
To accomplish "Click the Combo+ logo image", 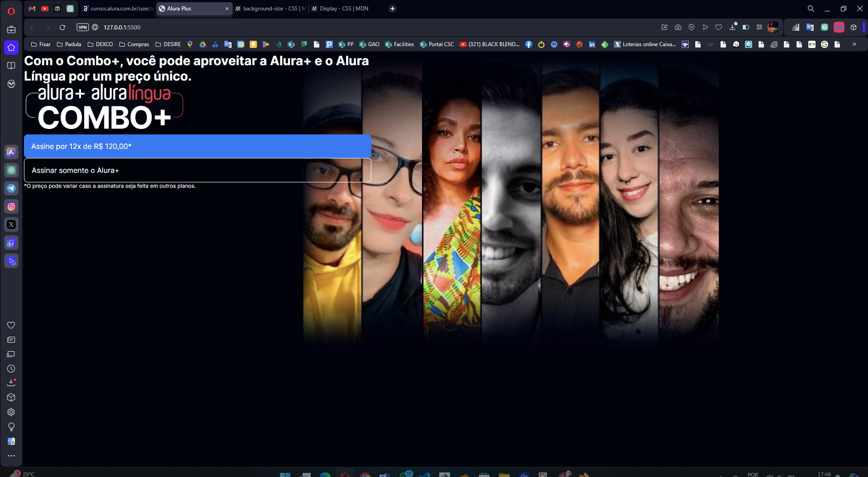I will click(104, 108).
